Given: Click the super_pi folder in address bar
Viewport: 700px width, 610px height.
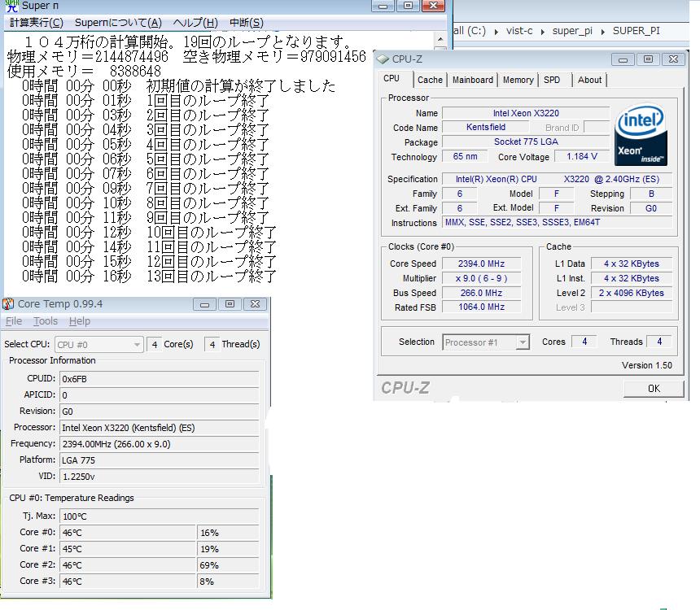Looking at the screenshot, I should 572,31.
